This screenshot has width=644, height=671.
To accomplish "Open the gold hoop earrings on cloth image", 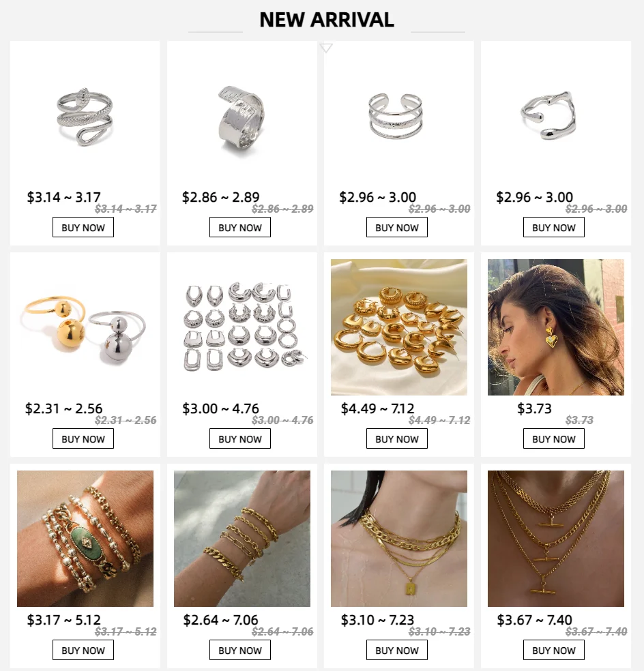I will 398,327.
